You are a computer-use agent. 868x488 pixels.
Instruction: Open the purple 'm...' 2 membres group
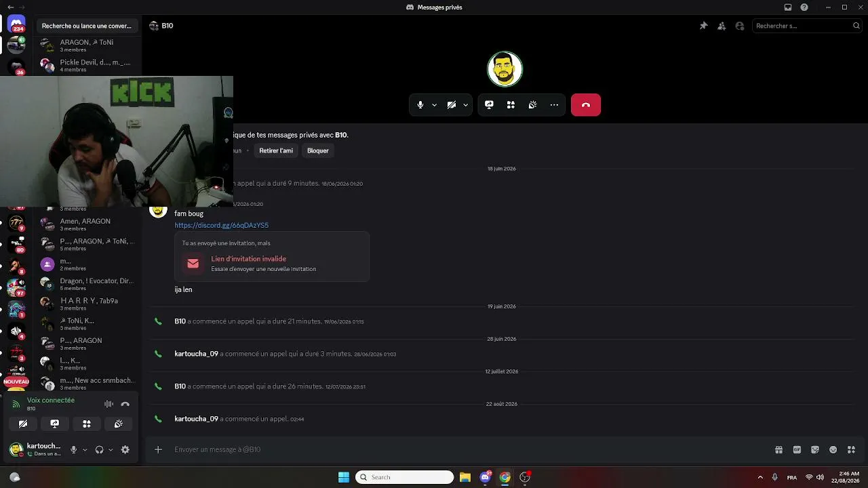[88, 264]
